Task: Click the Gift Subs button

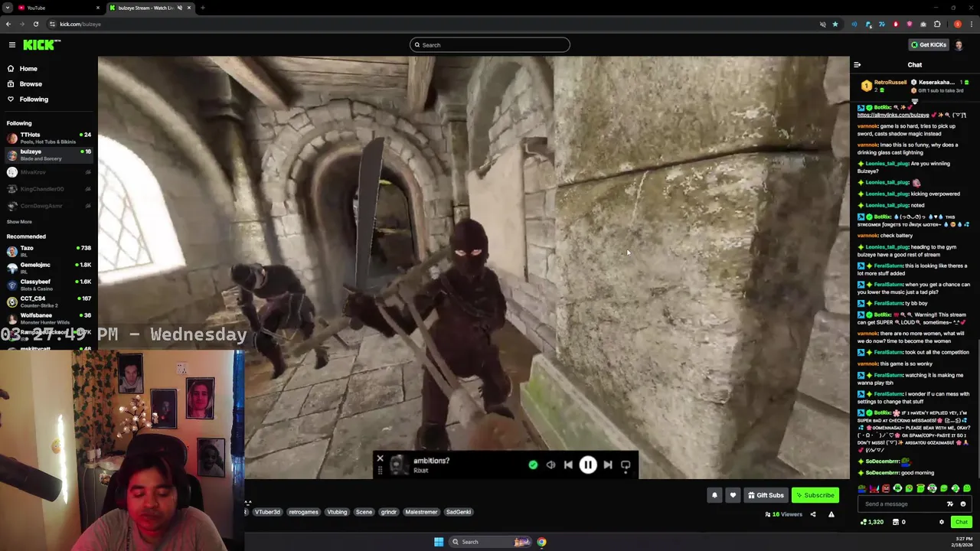Action: click(766, 495)
